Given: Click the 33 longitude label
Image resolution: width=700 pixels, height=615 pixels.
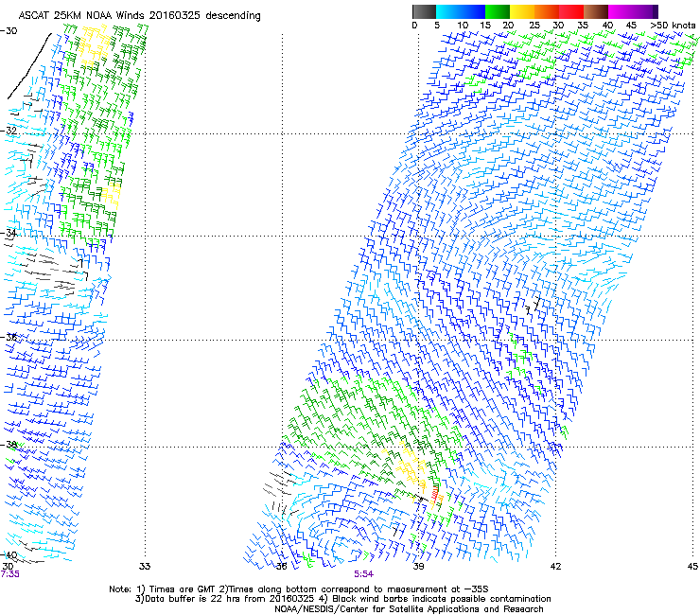Looking at the screenshot, I should click(145, 567).
